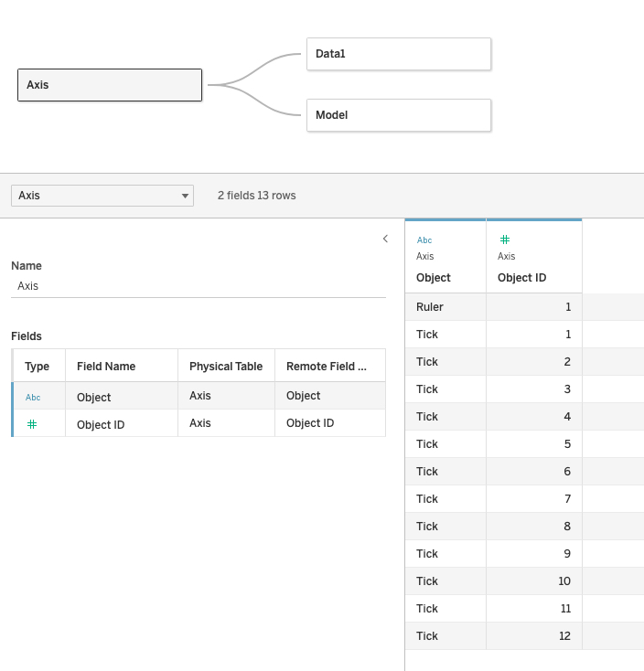Click the Object ID value 1 in the Ruler row
This screenshot has height=671, width=644.
pos(534,307)
